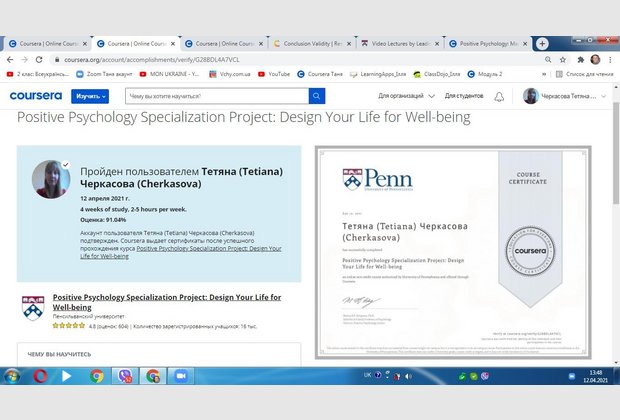The image size is (620, 420).
Task: Launch Opera browser from the taskbar
Action: (x=41, y=376)
